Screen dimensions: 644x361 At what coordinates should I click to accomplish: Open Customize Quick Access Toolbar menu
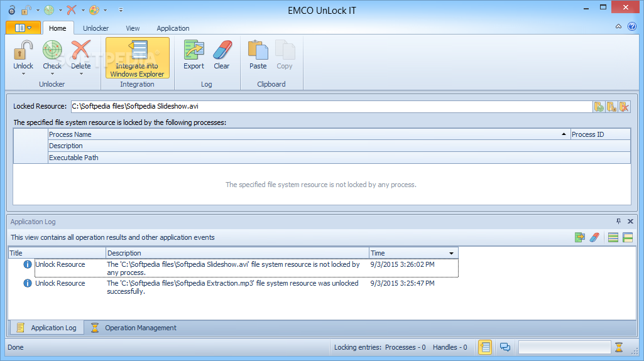point(121,10)
